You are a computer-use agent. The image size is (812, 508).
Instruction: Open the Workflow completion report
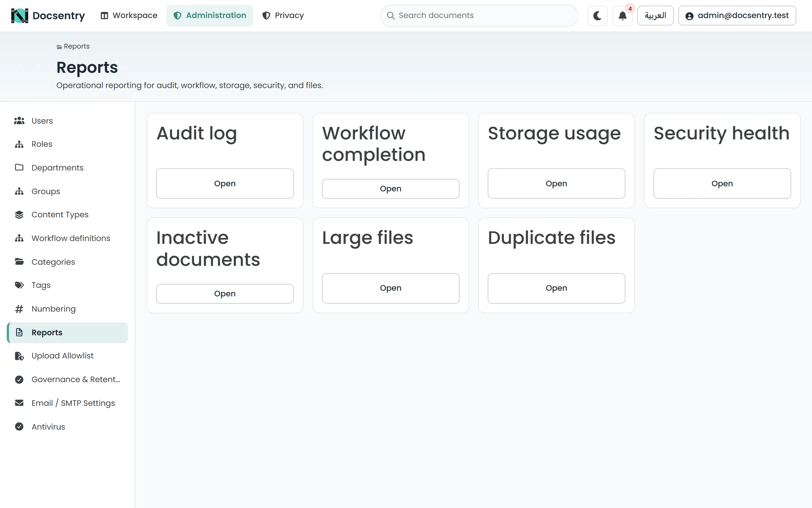tap(390, 189)
